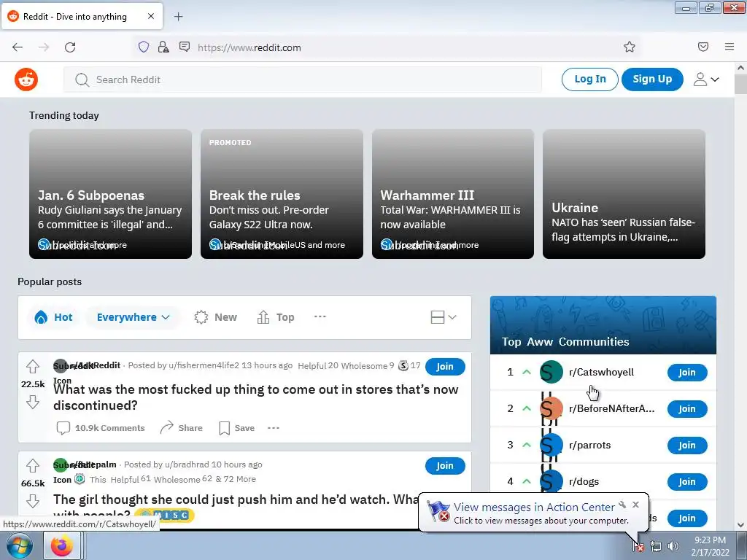The width and height of the screenshot is (747, 560).
Task: Click View messages in Action Center
Action: click(x=534, y=507)
